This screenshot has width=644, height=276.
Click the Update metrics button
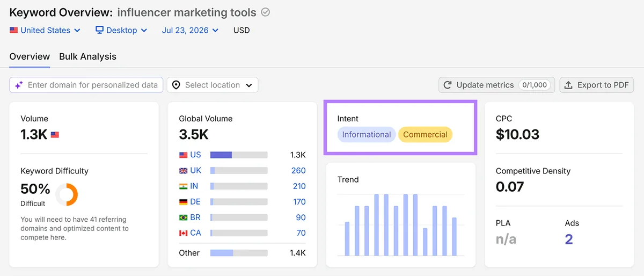497,85
